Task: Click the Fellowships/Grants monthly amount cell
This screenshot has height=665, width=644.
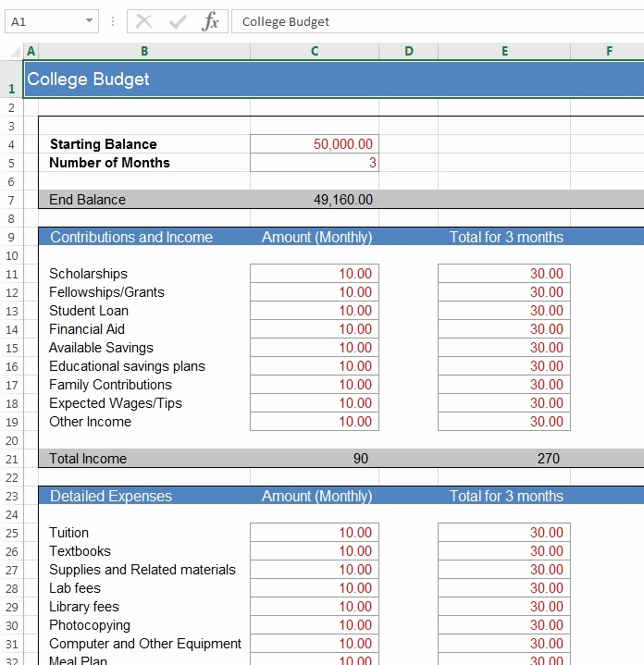Action: (315, 292)
